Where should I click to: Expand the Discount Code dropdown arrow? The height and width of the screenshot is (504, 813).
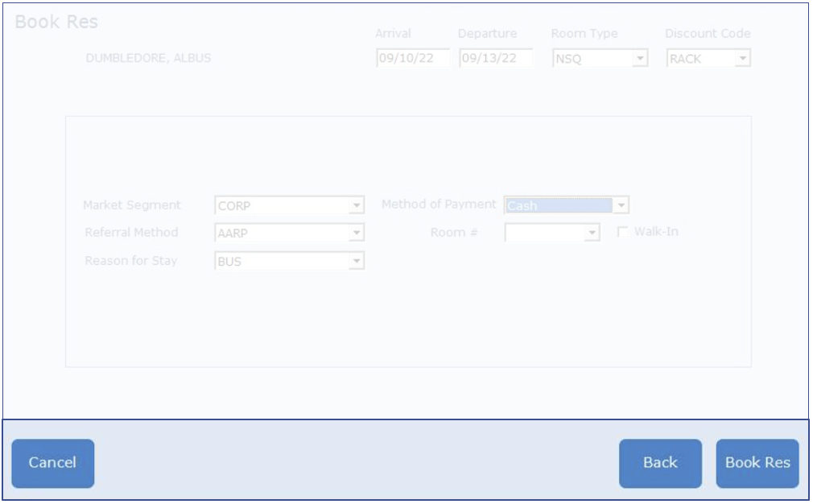pyautogui.click(x=742, y=59)
